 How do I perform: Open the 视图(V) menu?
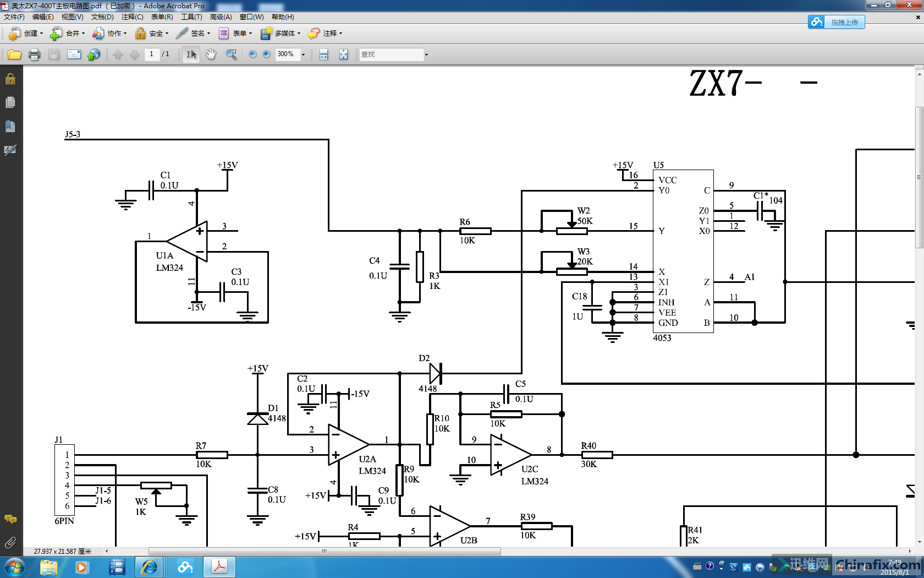(72, 17)
